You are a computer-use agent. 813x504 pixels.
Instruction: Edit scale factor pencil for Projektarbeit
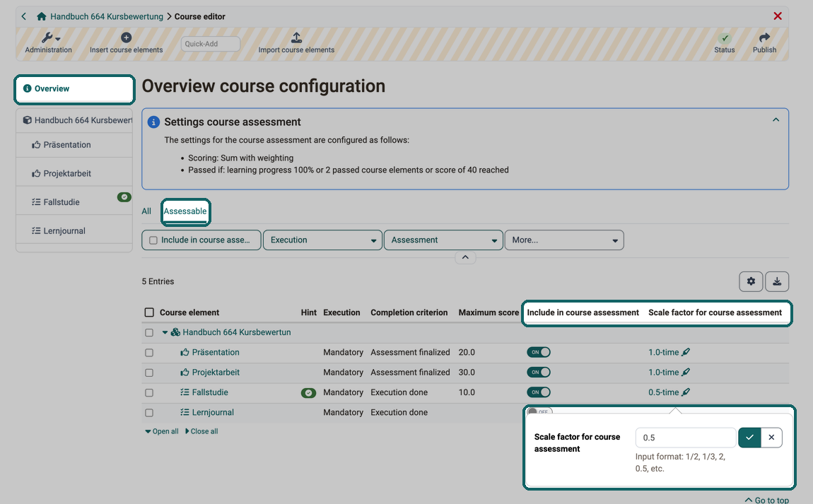tap(686, 373)
